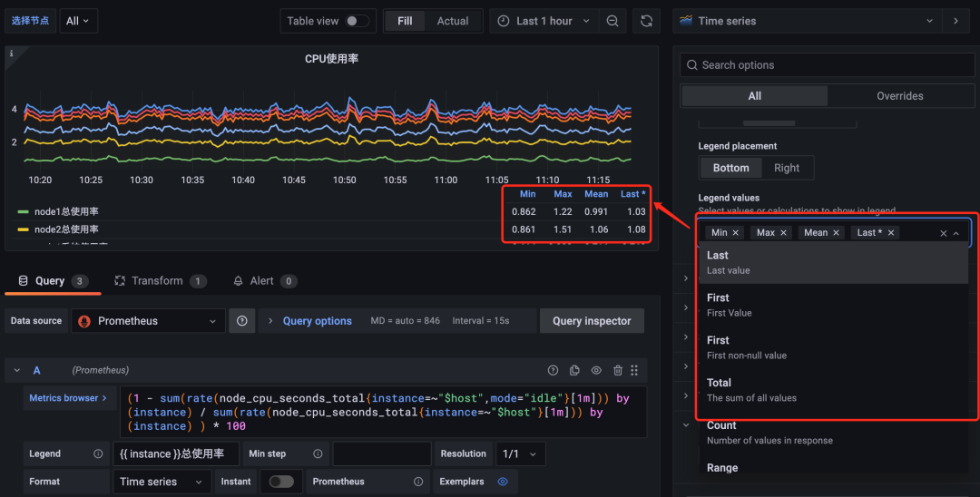Open the Prometheus data source dropdown

point(148,321)
